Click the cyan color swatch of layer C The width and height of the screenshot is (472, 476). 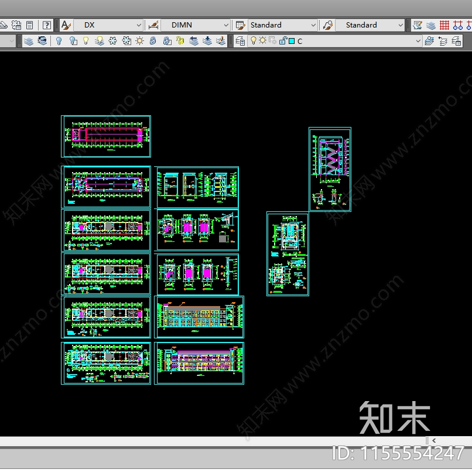[292, 41]
